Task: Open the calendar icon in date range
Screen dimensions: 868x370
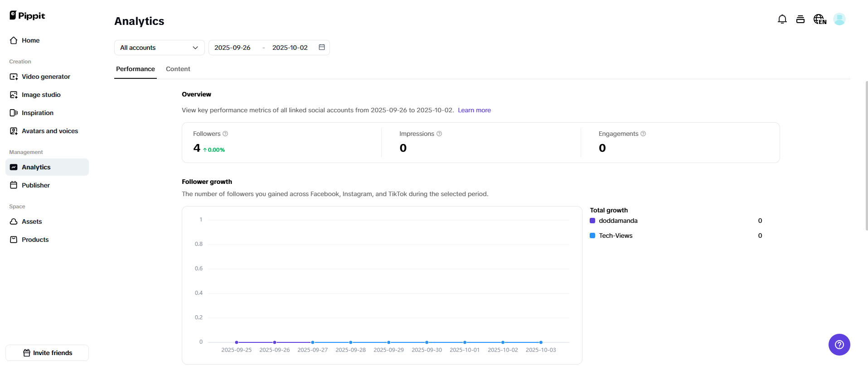Action: coord(322,47)
